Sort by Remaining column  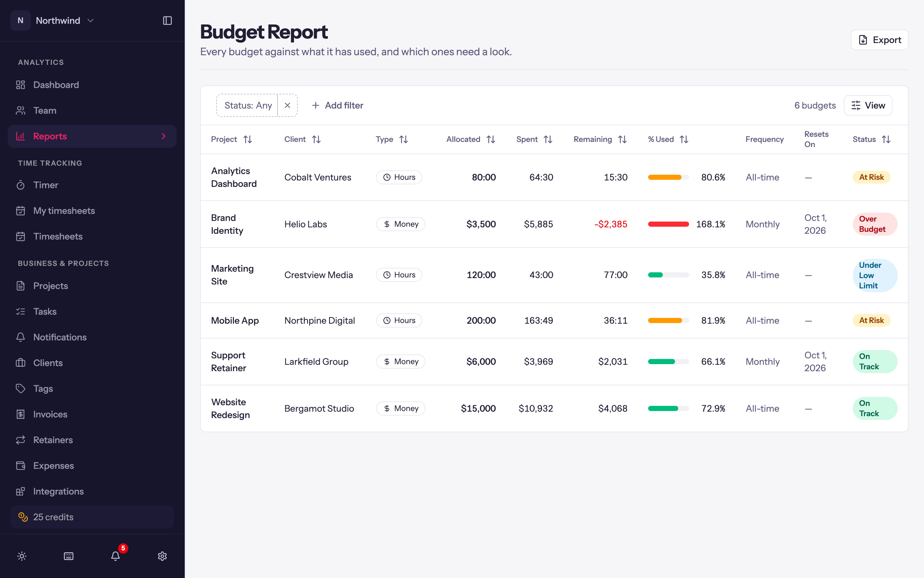coord(600,140)
